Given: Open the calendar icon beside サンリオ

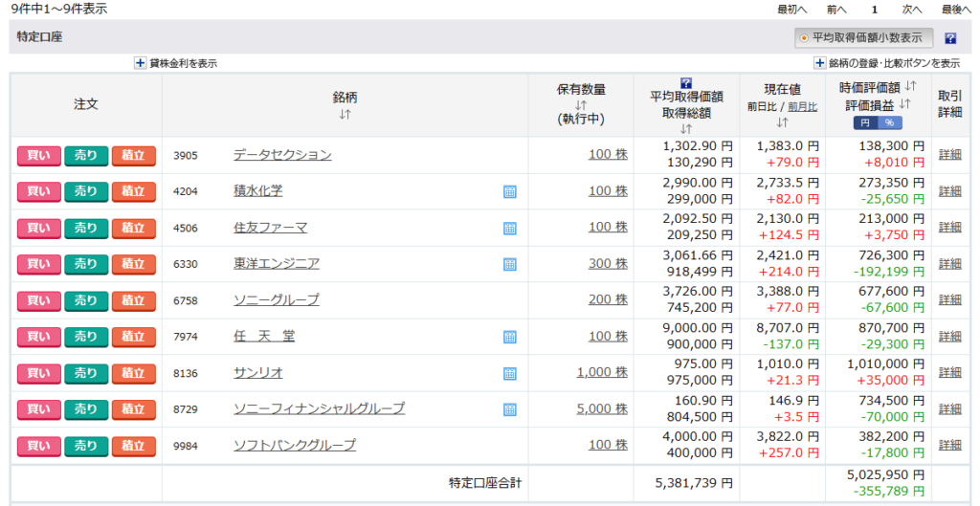Looking at the screenshot, I should tap(510, 373).
